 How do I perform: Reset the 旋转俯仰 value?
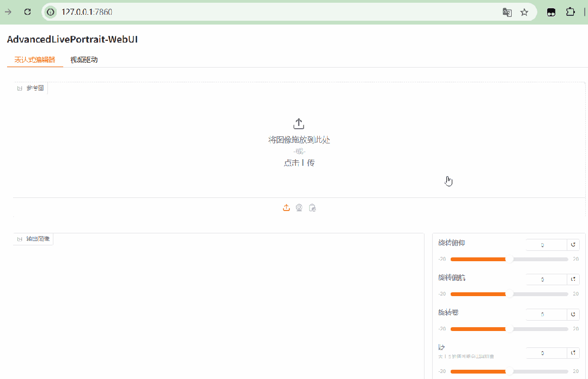pos(573,245)
